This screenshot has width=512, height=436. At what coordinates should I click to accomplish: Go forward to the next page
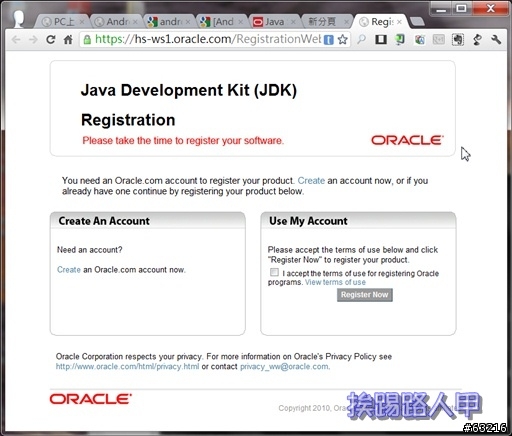[x=33, y=40]
